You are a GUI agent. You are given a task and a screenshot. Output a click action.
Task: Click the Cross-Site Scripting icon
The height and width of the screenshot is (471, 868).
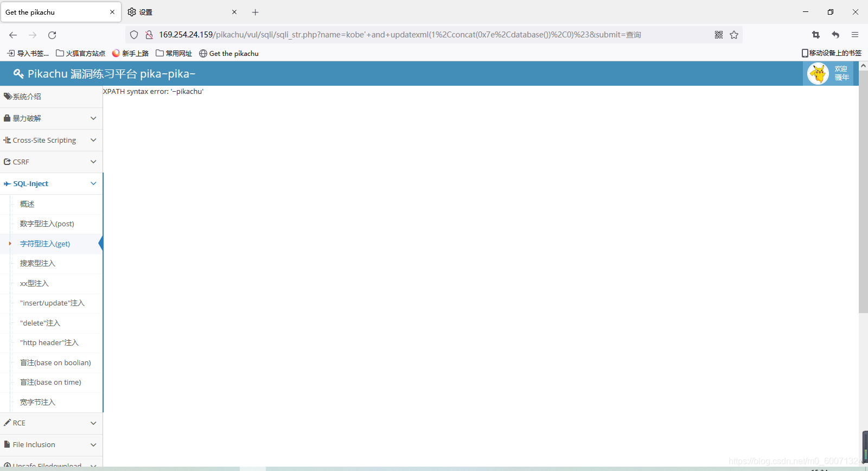pos(7,140)
